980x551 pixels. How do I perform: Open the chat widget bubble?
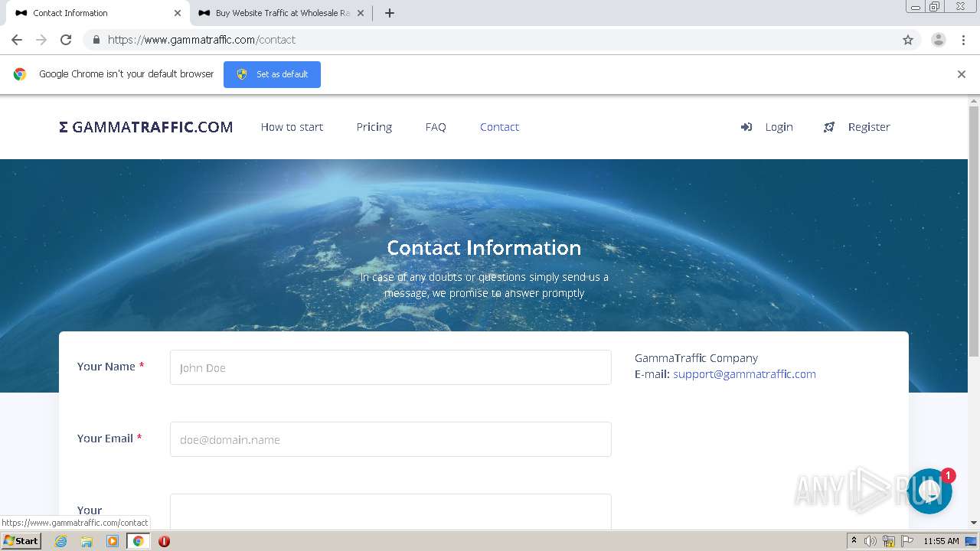click(929, 491)
